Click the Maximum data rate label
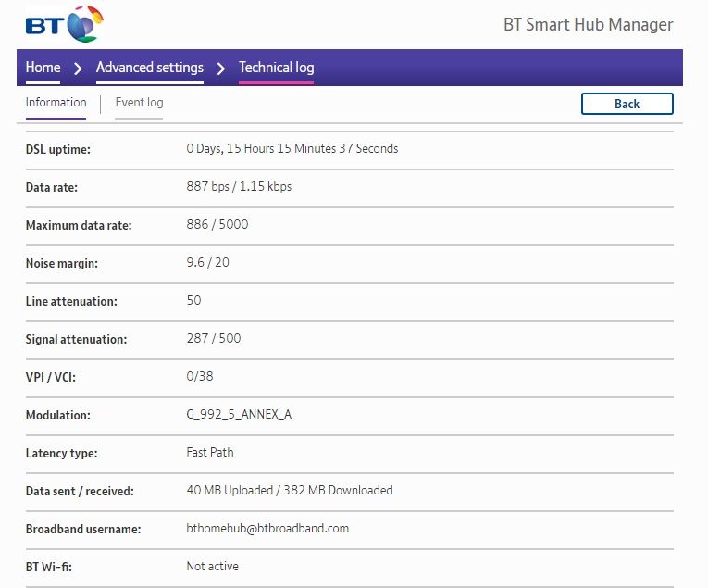 79,225
